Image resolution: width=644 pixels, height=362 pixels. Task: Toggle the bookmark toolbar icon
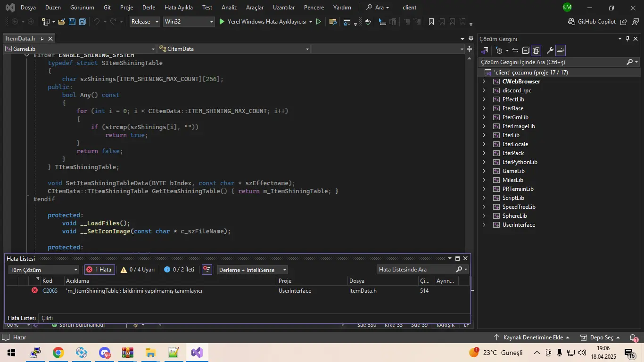tap(431, 22)
